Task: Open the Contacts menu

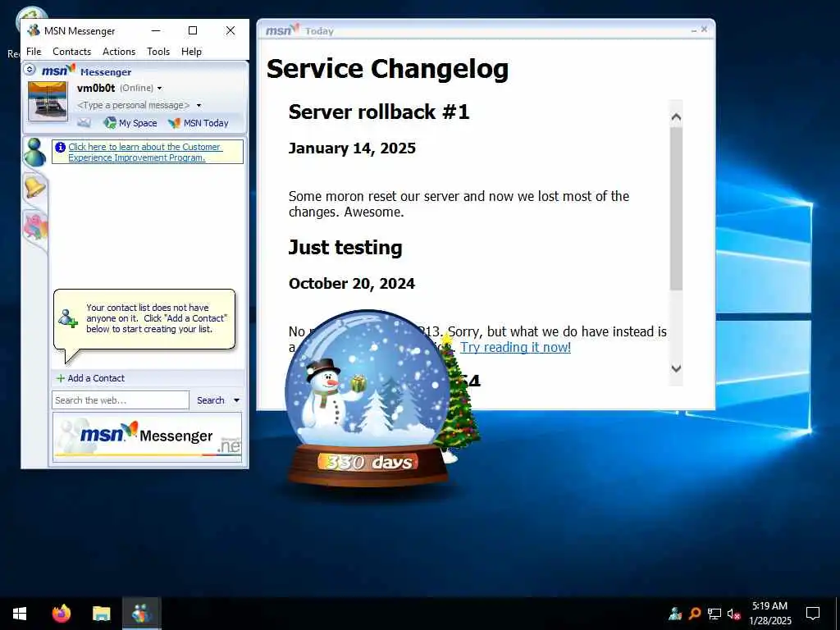Action: point(72,52)
